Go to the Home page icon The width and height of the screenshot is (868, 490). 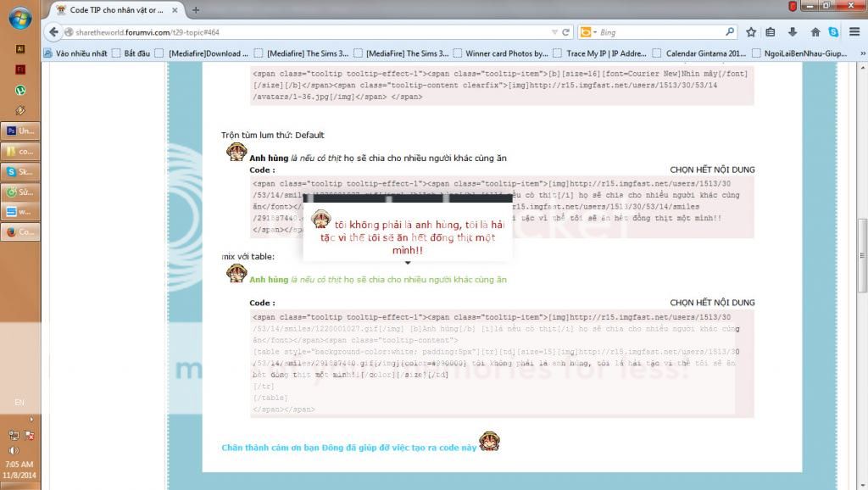pos(815,32)
